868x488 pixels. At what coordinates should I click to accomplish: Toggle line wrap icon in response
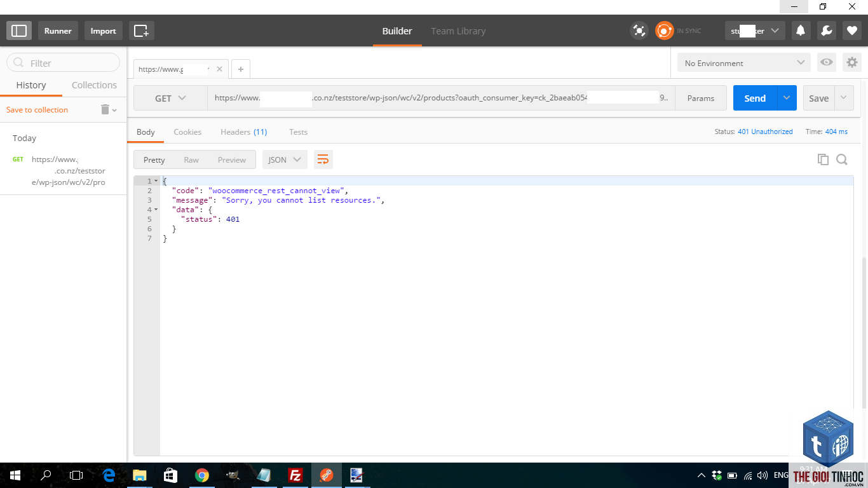pos(323,159)
